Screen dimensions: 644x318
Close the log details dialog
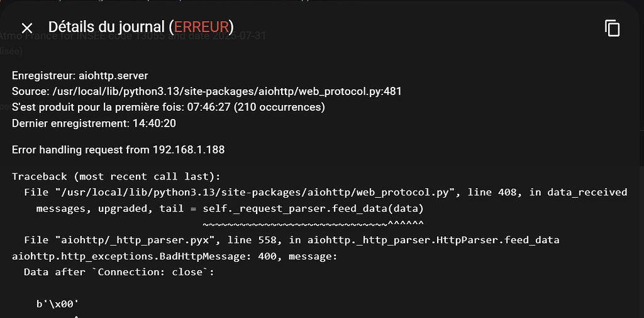coord(26,28)
